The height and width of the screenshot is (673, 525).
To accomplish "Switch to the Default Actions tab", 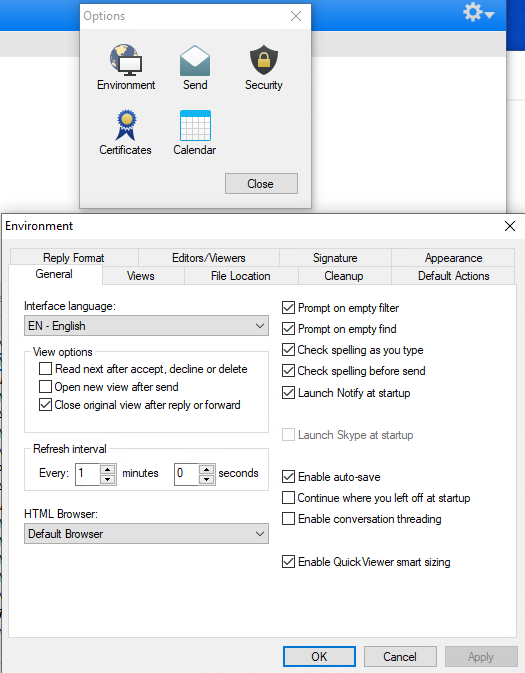I will (453, 276).
